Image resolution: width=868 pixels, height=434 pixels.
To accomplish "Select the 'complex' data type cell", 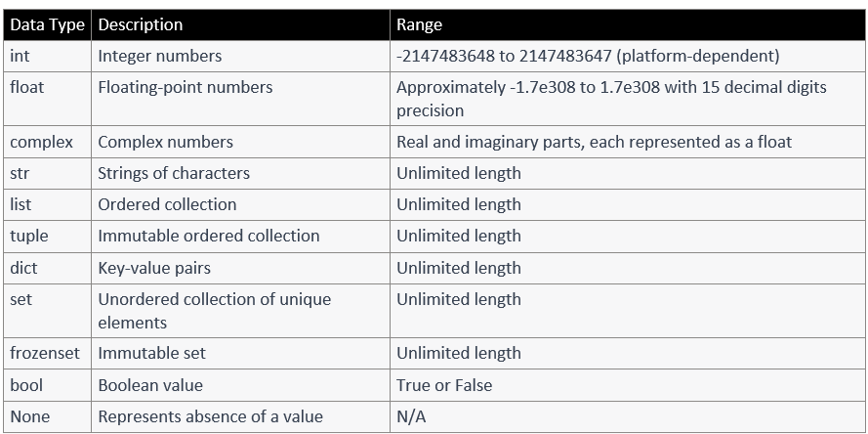I will click(47, 142).
